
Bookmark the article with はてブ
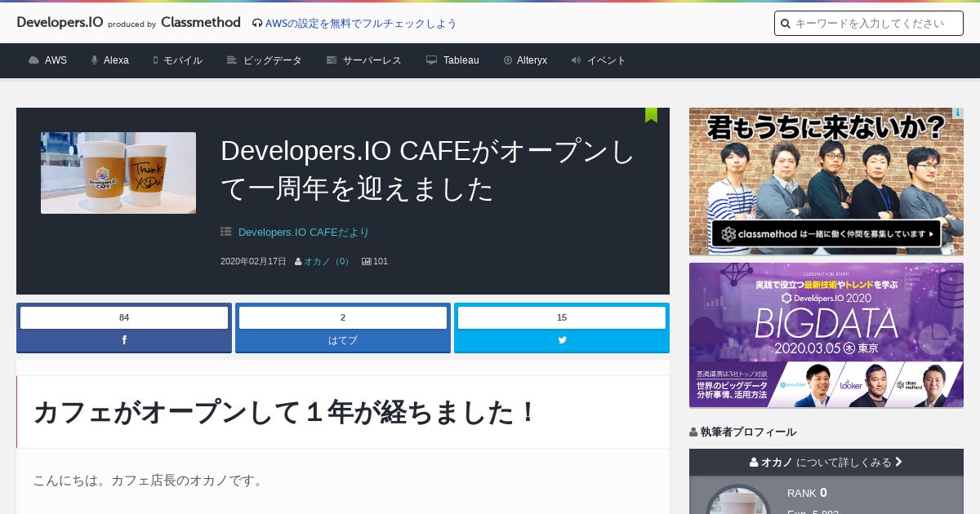343,340
